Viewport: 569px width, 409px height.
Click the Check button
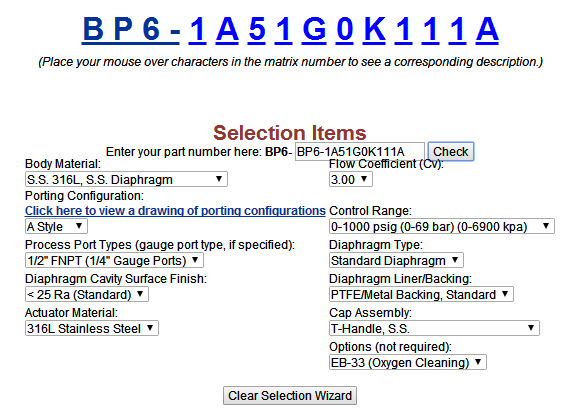coord(451,151)
